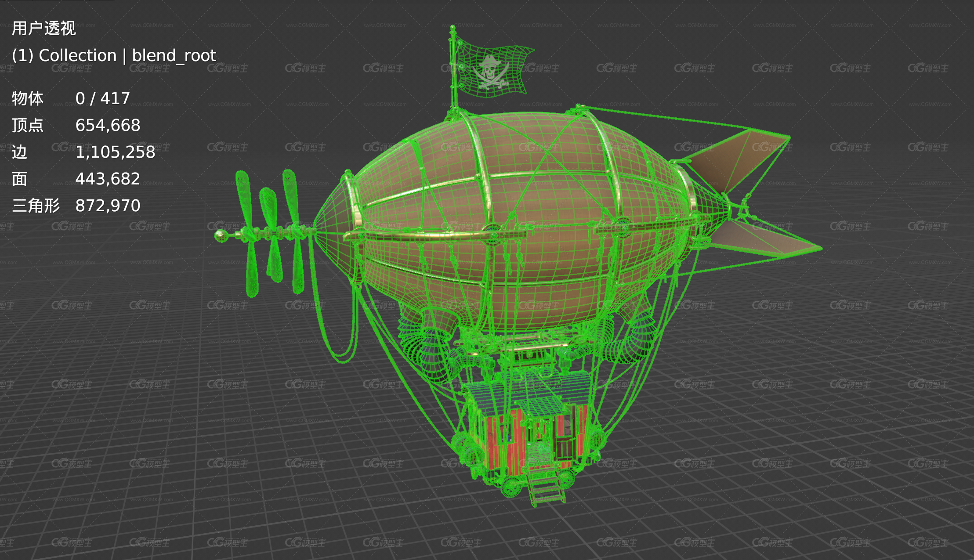Select the front propeller blades
Screen dimensions: 974x560
pos(270,233)
